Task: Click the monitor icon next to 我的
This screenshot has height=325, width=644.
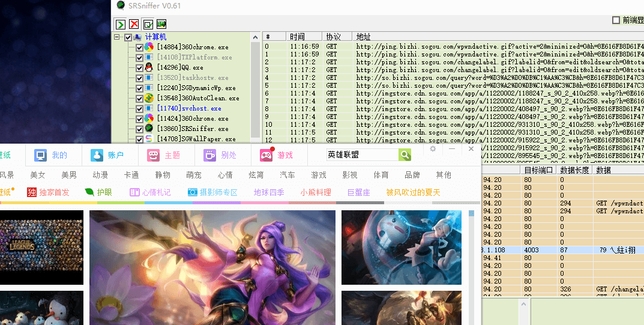Action: 40,156
